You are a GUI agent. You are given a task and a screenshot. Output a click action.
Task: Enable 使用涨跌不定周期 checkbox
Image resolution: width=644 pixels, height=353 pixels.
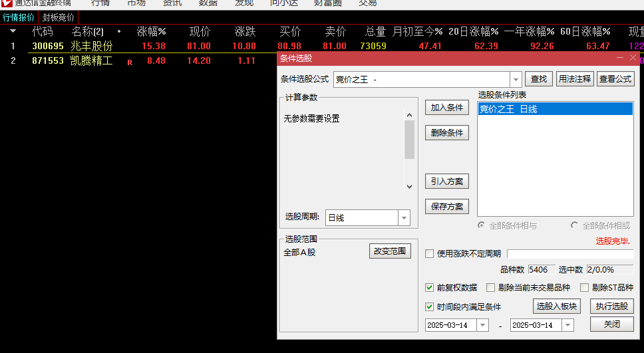(x=430, y=254)
